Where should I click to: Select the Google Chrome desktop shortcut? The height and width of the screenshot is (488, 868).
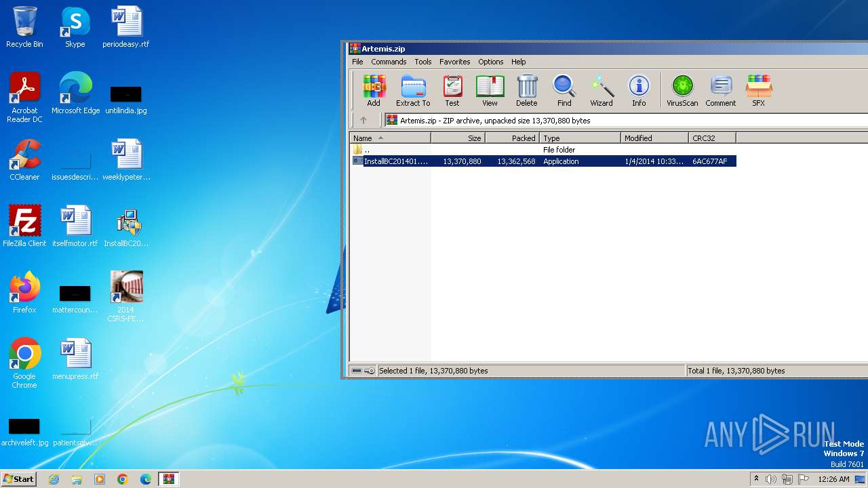[x=24, y=363]
